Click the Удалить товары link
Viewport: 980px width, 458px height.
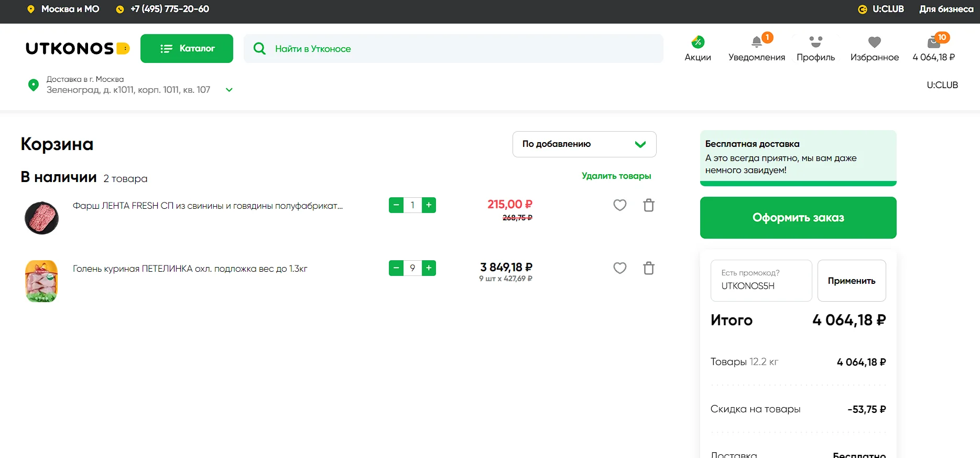(x=616, y=176)
